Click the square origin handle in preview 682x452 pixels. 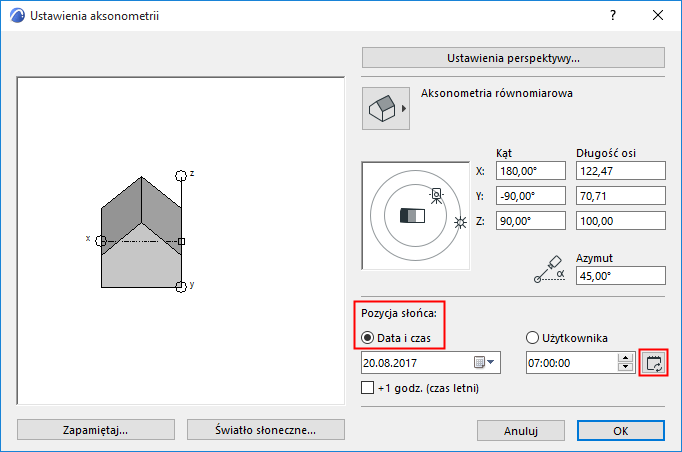181,241
